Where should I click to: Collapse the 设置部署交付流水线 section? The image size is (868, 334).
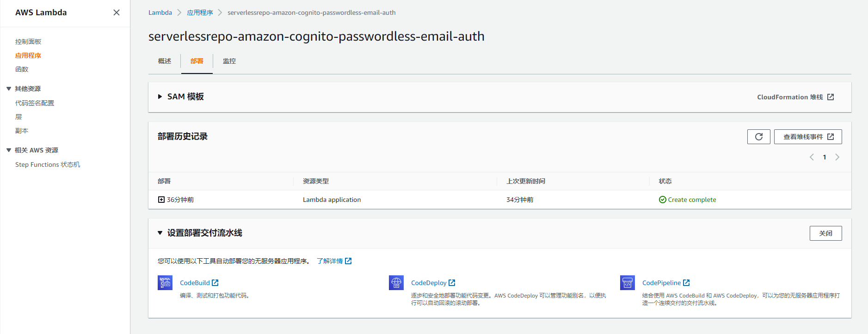point(160,233)
